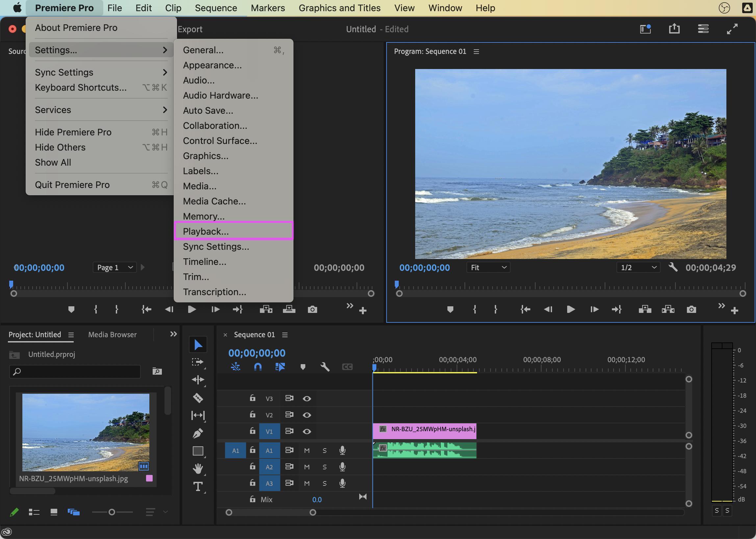Toggle Snap magnet icon in timeline
Screen dimensions: 756x539
(258, 367)
